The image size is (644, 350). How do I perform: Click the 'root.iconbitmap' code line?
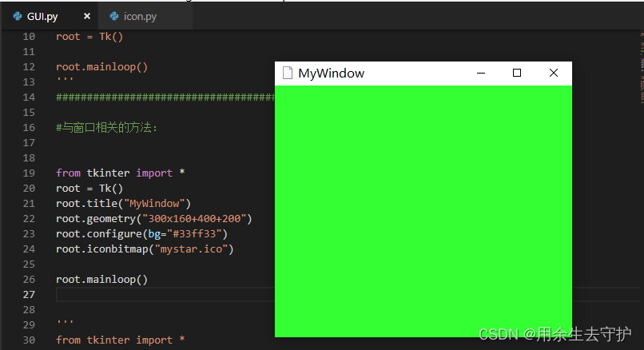(x=145, y=249)
